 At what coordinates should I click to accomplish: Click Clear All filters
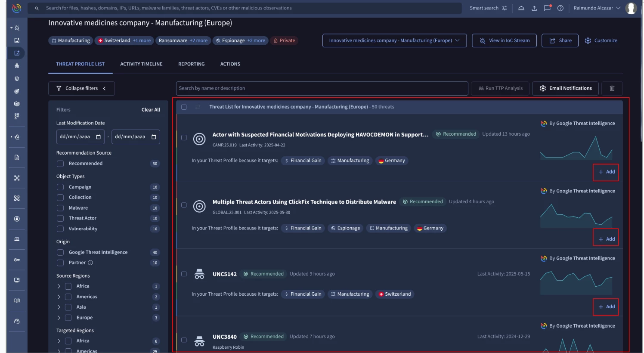click(x=151, y=110)
